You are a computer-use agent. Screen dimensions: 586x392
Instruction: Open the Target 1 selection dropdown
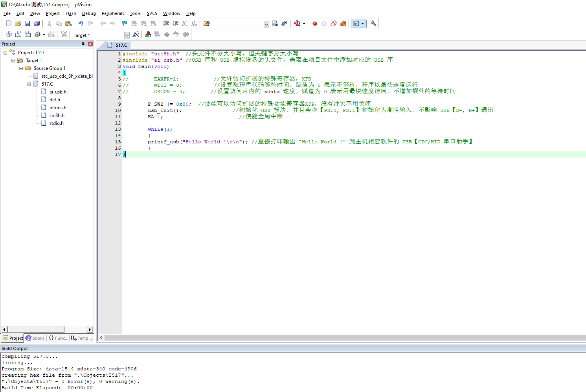coord(127,35)
